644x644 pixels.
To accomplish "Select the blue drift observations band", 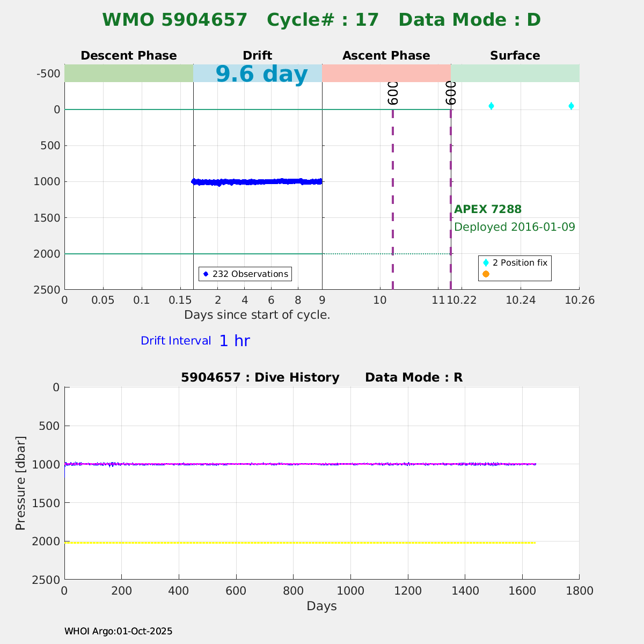I will pyautogui.click(x=258, y=182).
